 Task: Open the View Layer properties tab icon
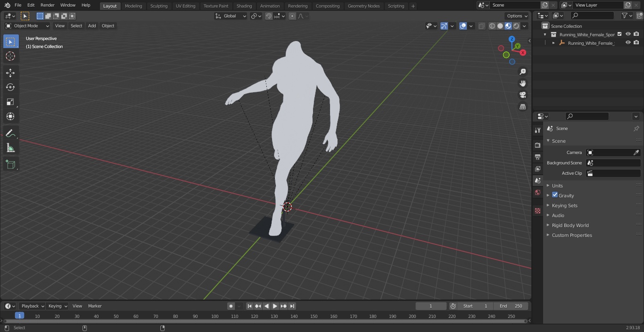(537, 169)
